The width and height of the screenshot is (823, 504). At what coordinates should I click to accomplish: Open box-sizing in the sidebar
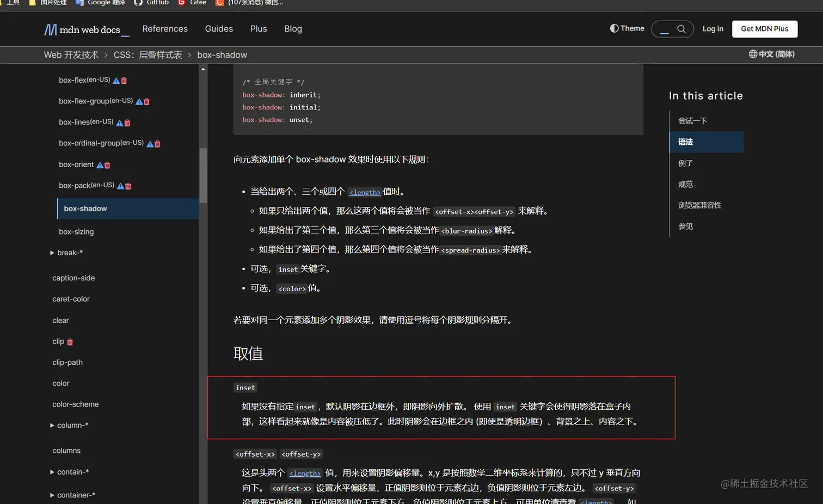76,232
